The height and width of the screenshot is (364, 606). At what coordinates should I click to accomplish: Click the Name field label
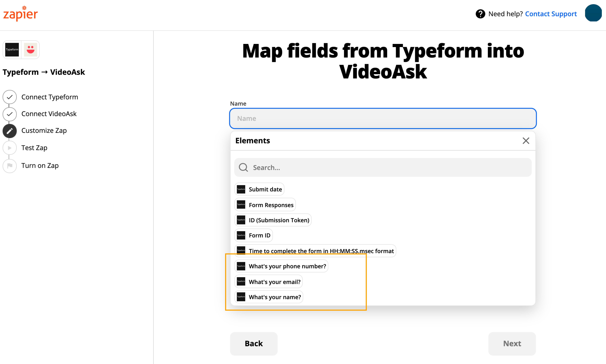238,104
